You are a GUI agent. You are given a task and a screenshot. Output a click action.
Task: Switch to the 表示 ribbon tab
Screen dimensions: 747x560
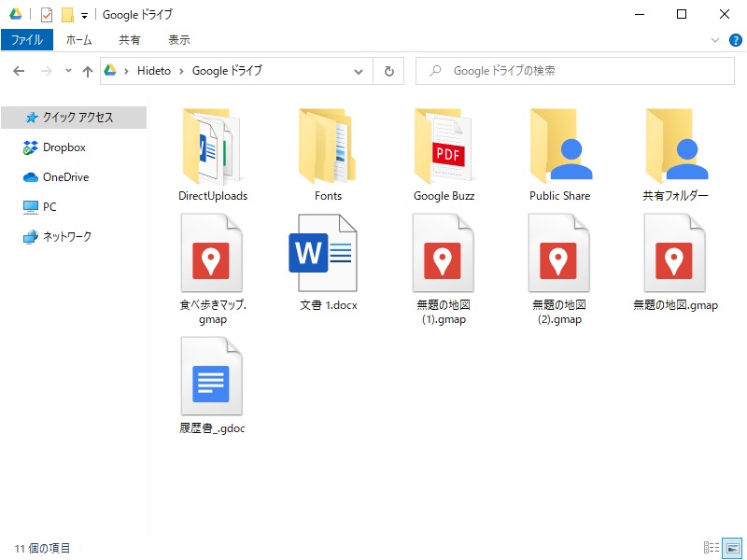[x=178, y=39]
